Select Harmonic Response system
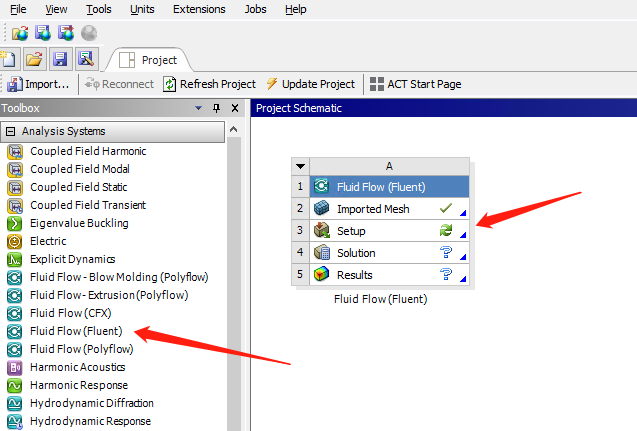Viewport: 637px width, 431px height. coord(67,385)
